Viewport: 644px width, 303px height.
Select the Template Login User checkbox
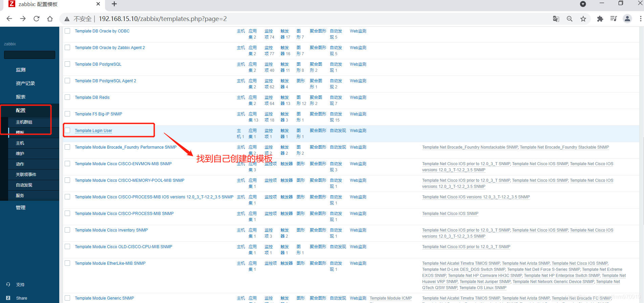pyautogui.click(x=67, y=130)
